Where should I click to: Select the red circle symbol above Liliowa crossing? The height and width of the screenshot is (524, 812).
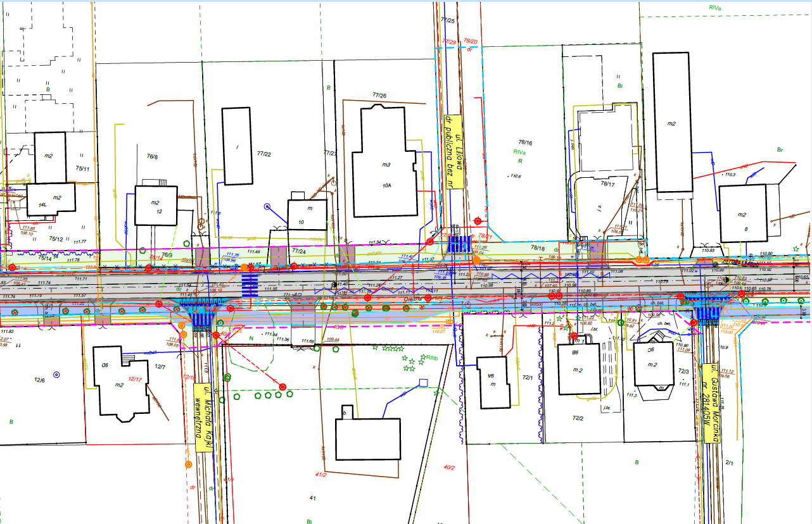point(478,221)
